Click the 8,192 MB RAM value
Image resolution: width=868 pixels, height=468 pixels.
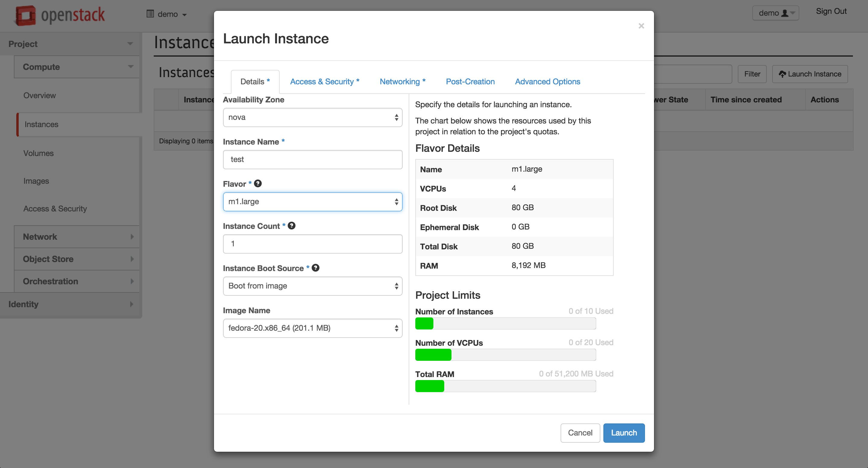(528, 265)
